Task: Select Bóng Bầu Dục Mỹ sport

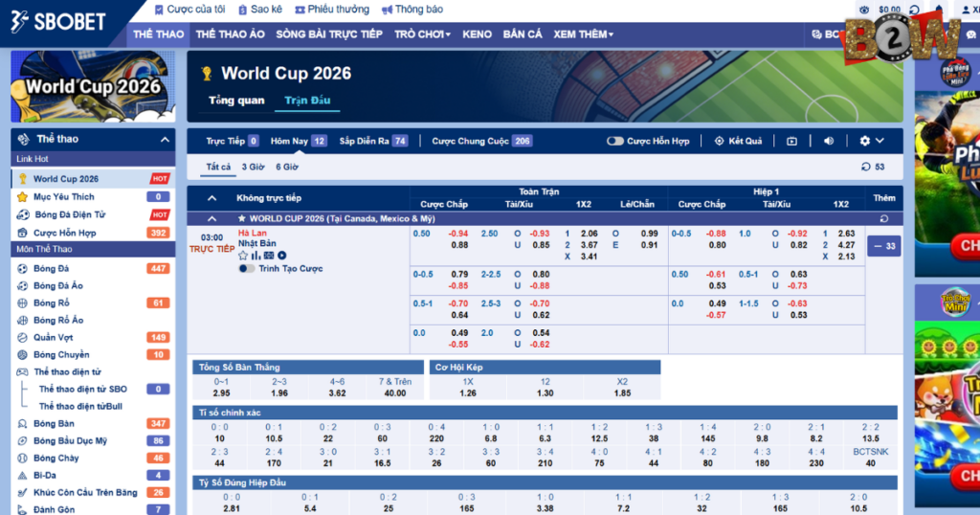Action: click(x=70, y=440)
